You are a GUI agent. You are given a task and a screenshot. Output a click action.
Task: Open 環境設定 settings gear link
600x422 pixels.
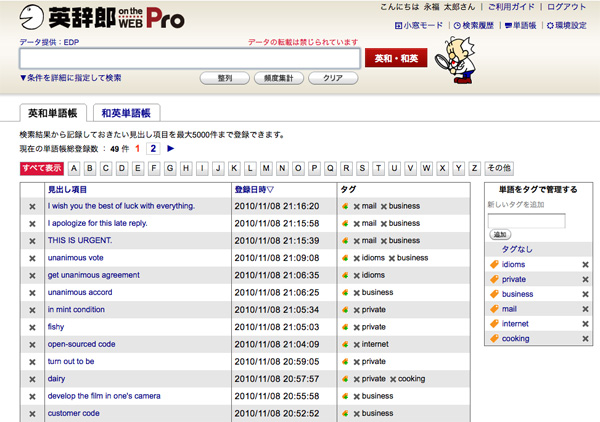567,26
